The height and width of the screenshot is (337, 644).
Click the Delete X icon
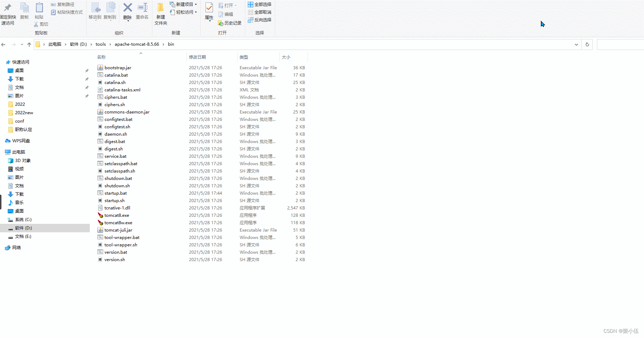pos(127,7)
